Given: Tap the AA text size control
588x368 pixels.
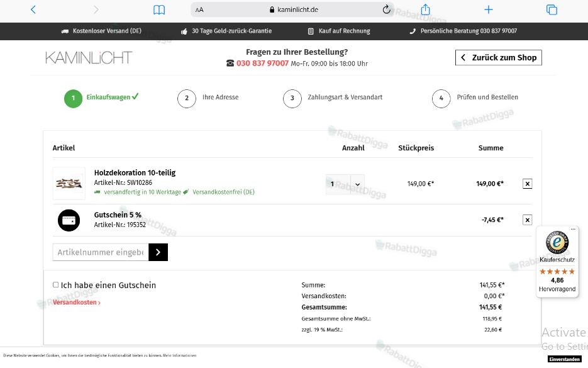Looking at the screenshot, I should tap(199, 10).
